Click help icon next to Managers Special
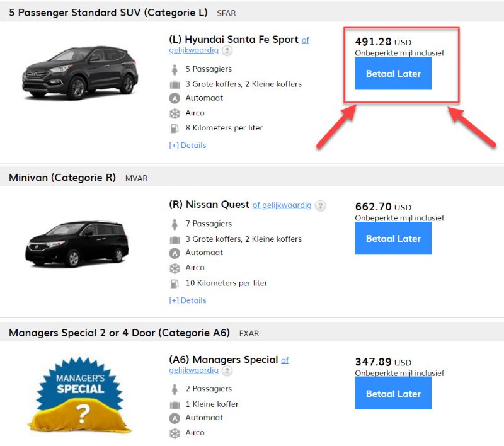This screenshot has height=446, width=504. [227, 371]
